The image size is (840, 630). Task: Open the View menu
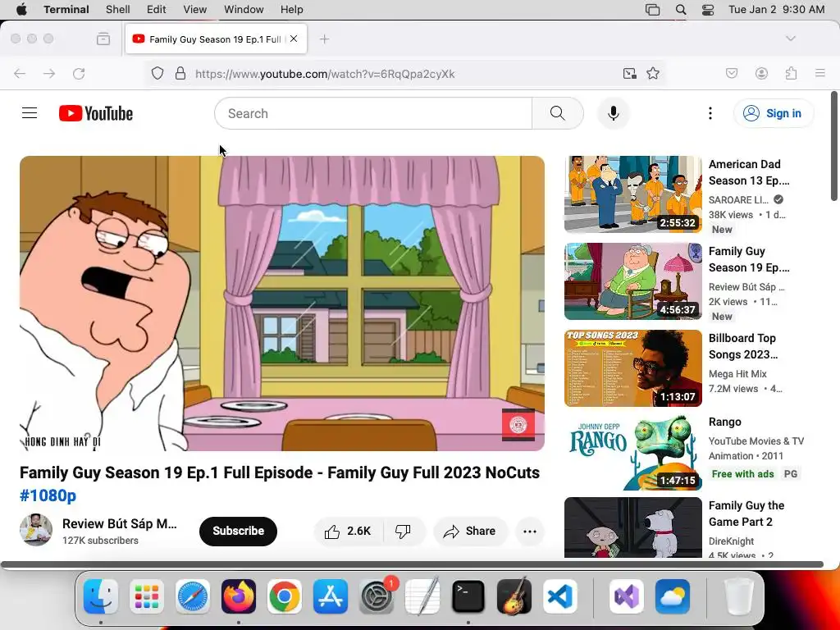(195, 10)
